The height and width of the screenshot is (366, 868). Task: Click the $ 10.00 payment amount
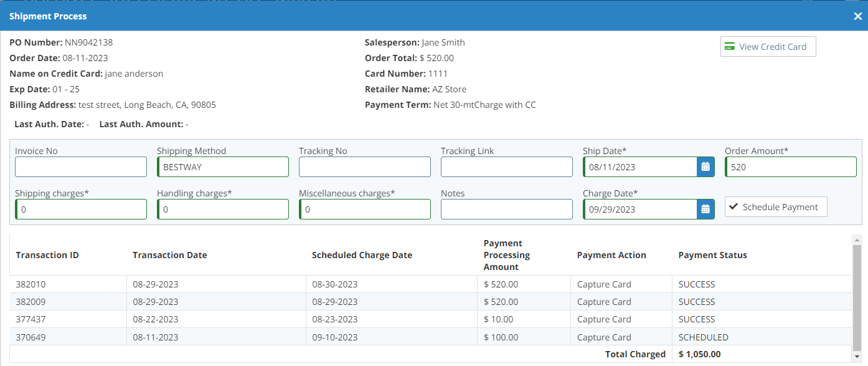499,319
